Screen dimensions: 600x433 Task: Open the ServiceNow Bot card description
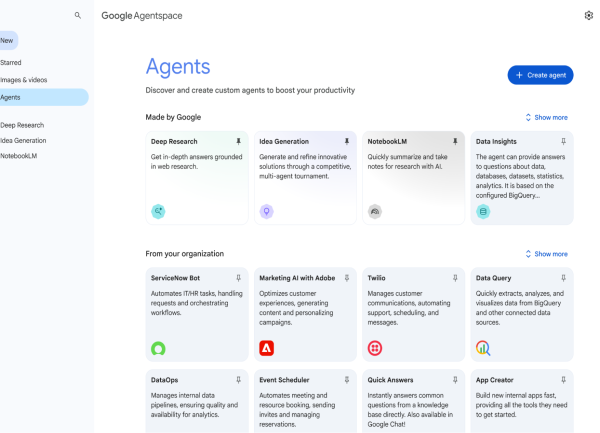point(196,303)
